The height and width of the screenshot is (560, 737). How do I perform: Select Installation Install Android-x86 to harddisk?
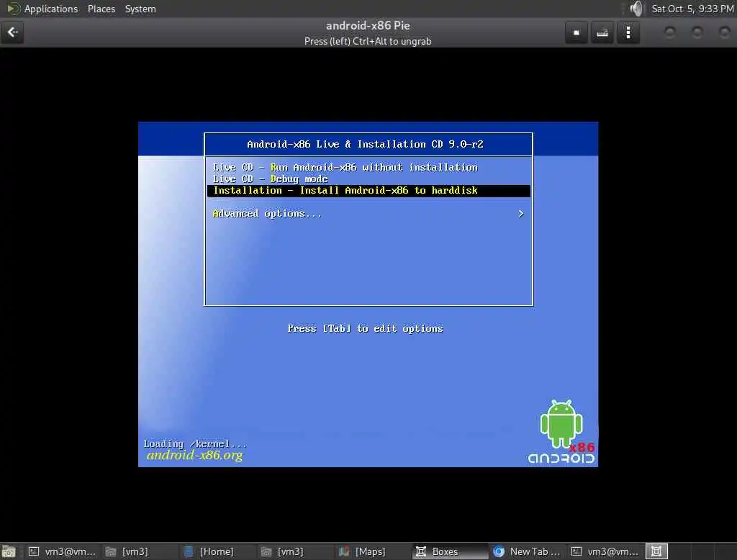368,191
